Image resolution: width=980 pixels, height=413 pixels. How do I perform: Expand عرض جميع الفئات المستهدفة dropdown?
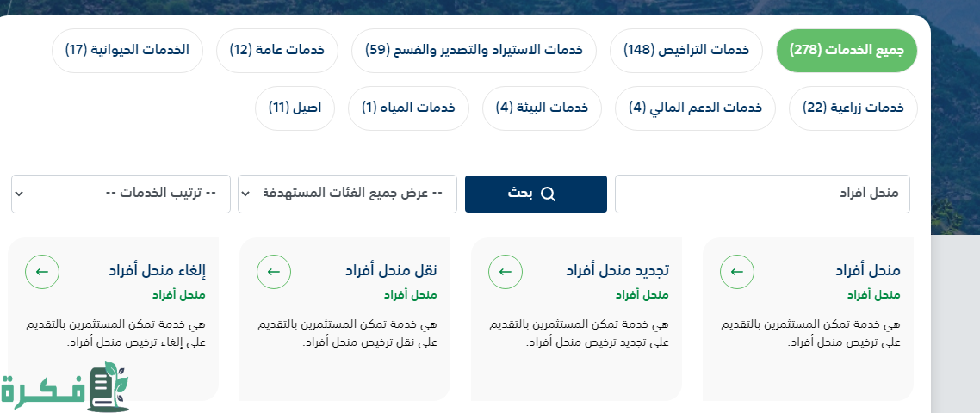[x=347, y=194]
